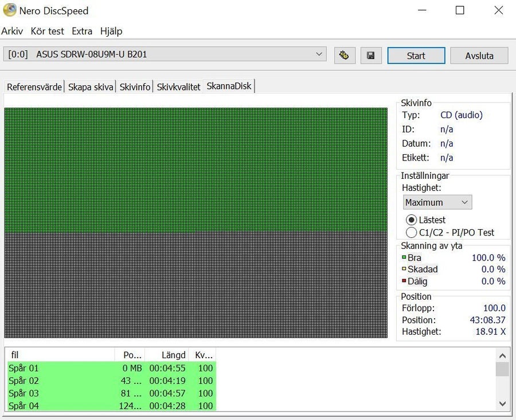Click the Start button
This screenshot has width=516, height=420.
[x=416, y=56]
